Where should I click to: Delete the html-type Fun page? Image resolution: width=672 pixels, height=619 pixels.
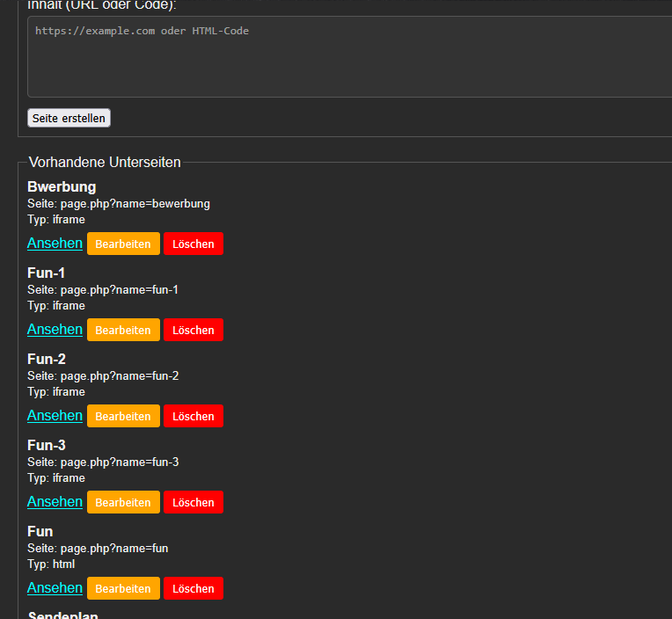pos(194,588)
